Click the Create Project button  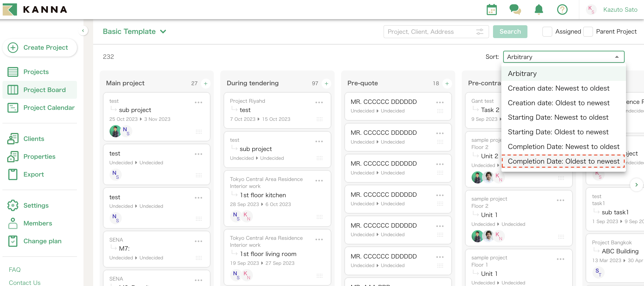(x=40, y=48)
